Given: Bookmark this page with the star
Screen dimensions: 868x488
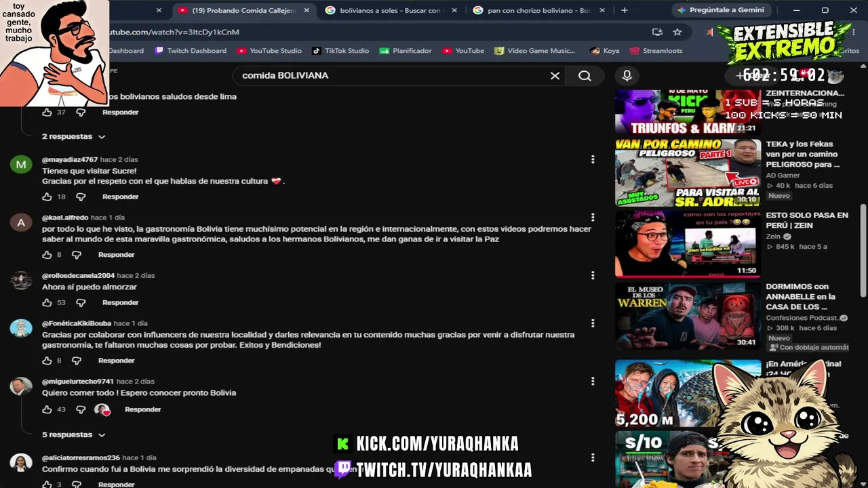Looking at the screenshot, I should [x=677, y=32].
